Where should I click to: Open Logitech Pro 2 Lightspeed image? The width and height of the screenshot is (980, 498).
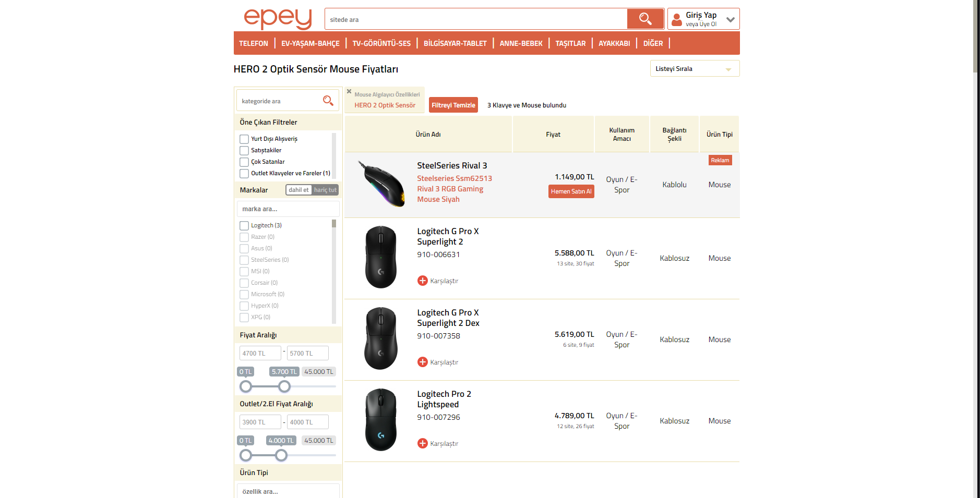(381, 420)
